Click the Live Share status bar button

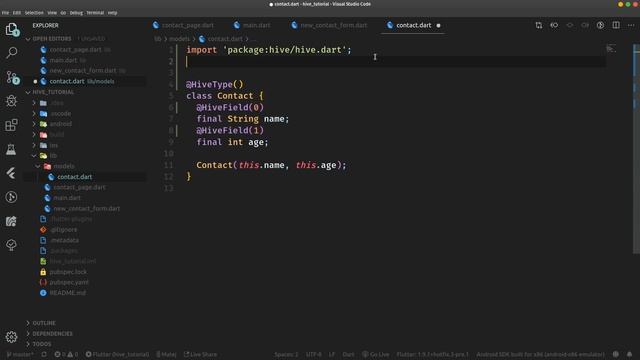tap(200, 354)
